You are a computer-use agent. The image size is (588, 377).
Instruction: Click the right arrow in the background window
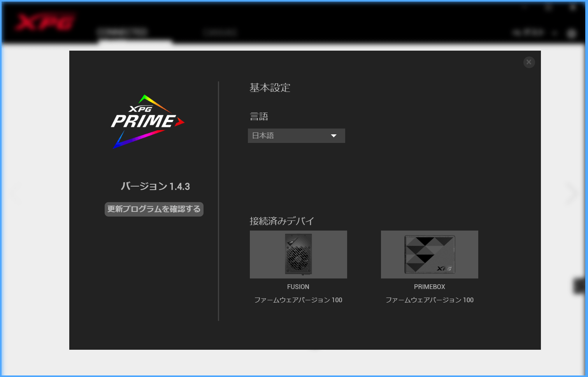pyautogui.click(x=572, y=193)
